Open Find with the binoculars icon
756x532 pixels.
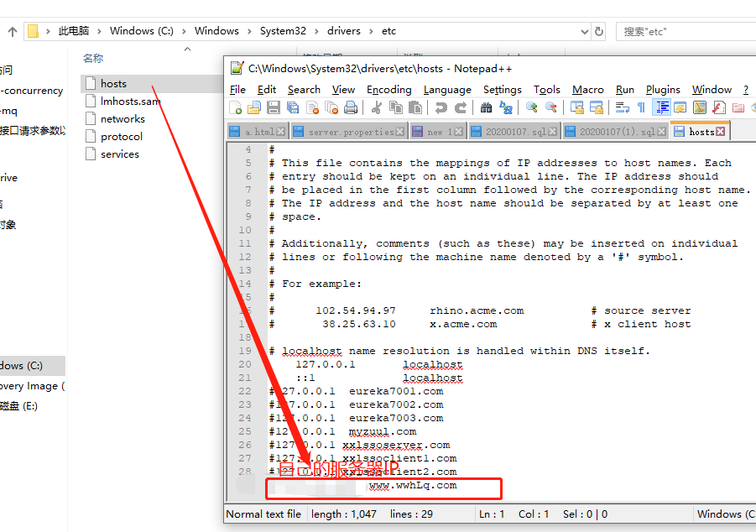click(487, 107)
